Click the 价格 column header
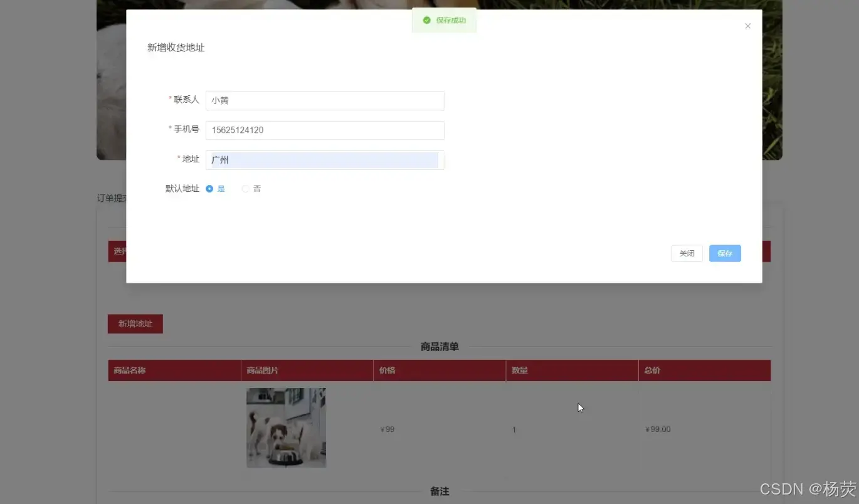The image size is (859, 504). tap(440, 370)
